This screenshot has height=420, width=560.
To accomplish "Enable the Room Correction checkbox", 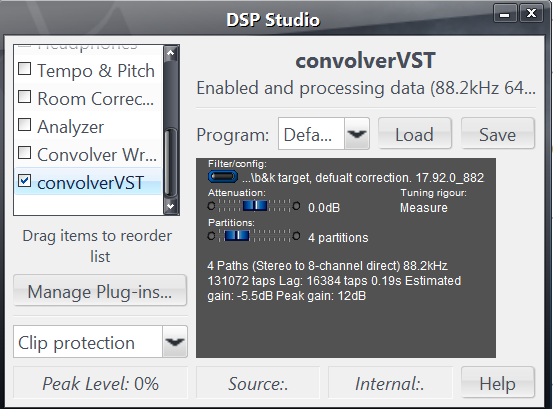I will (25, 96).
